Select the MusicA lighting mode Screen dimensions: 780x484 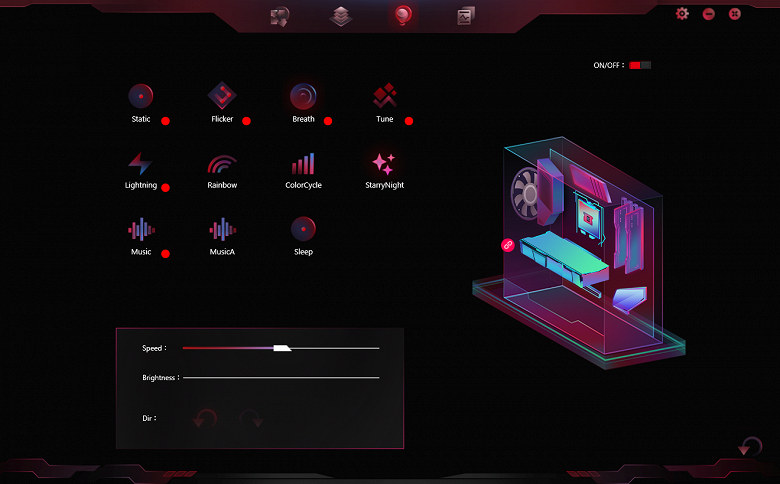(222, 230)
